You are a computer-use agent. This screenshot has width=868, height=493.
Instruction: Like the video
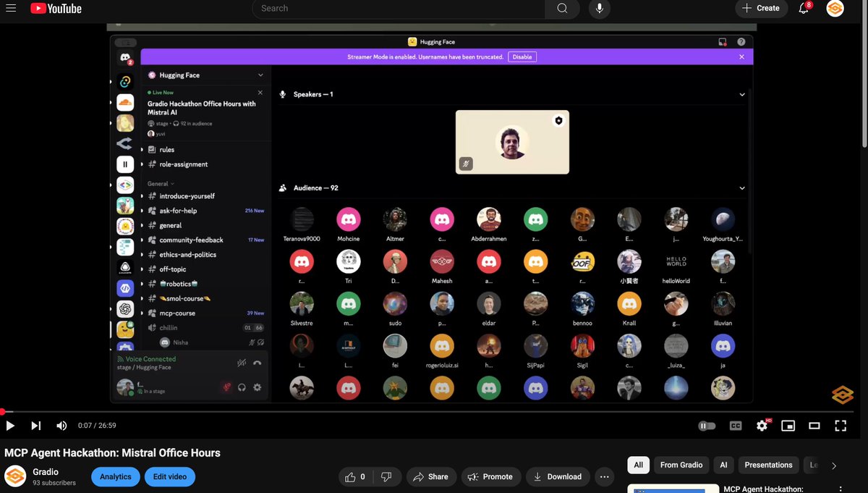[355, 476]
